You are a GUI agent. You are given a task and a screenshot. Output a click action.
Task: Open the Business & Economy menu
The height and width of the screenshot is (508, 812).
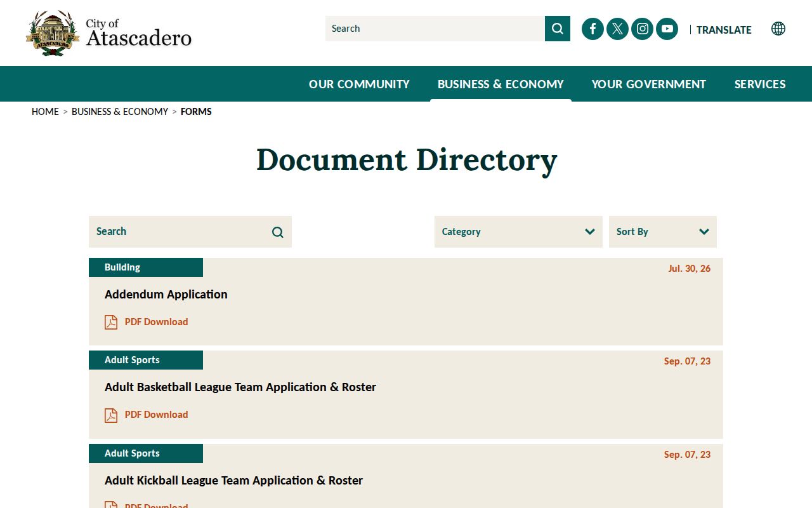click(501, 84)
